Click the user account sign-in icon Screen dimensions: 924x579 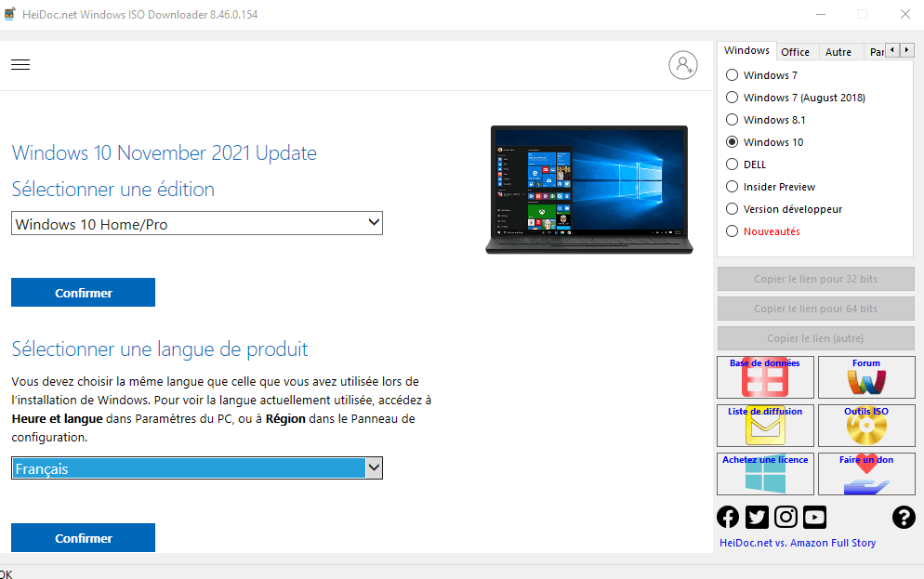[683, 65]
